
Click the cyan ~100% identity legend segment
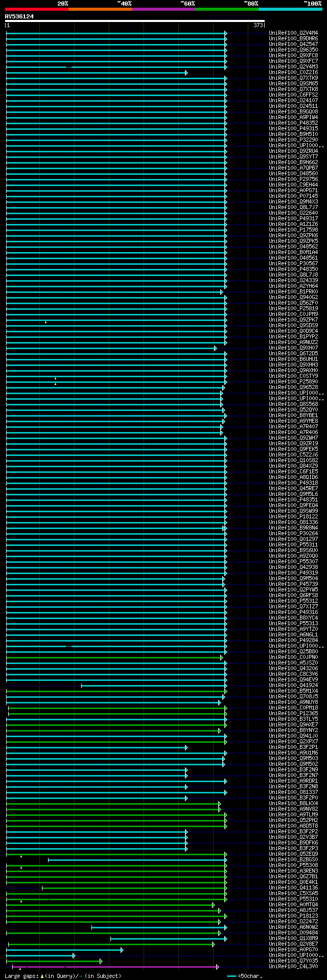click(290, 9)
